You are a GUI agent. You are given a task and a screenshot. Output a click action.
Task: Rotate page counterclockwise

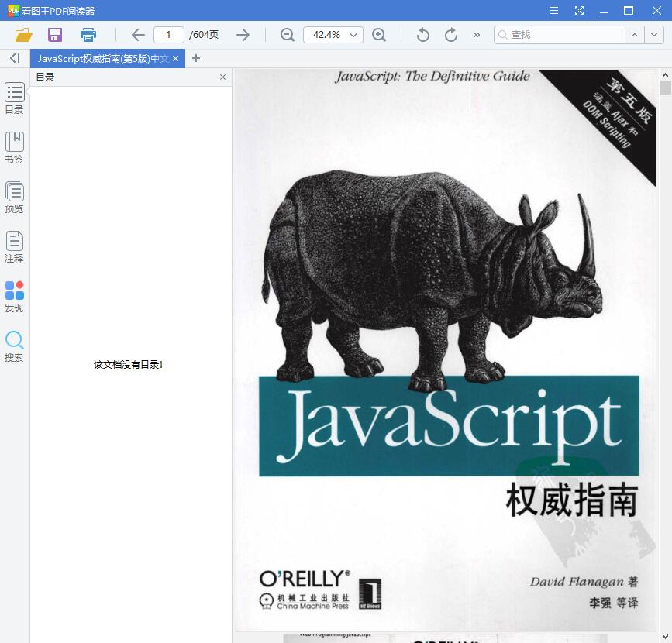(423, 35)
